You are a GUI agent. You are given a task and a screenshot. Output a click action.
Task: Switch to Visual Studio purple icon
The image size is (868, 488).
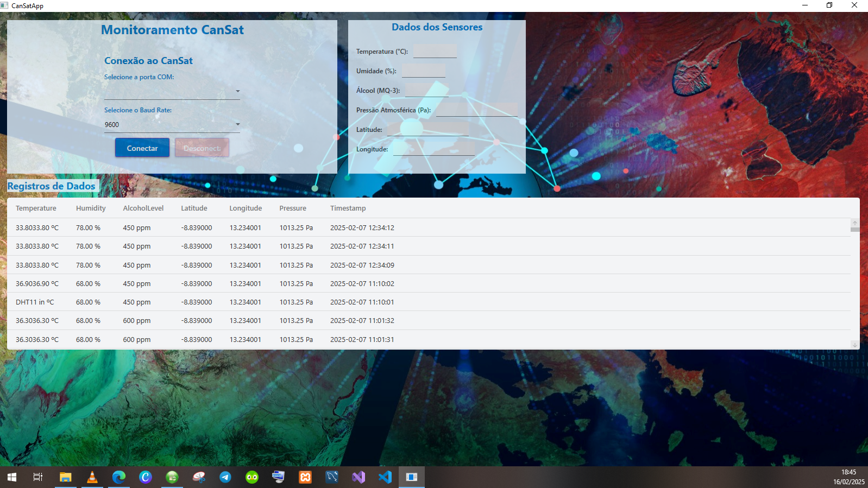tap(358, 477)
